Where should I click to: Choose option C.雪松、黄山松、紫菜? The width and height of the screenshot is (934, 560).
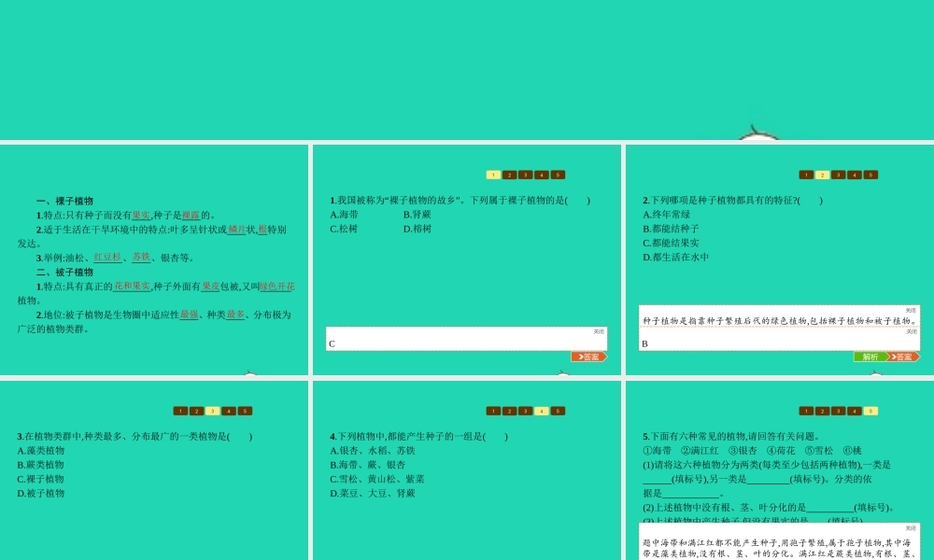pyautogui.click(x=377, y=480)
